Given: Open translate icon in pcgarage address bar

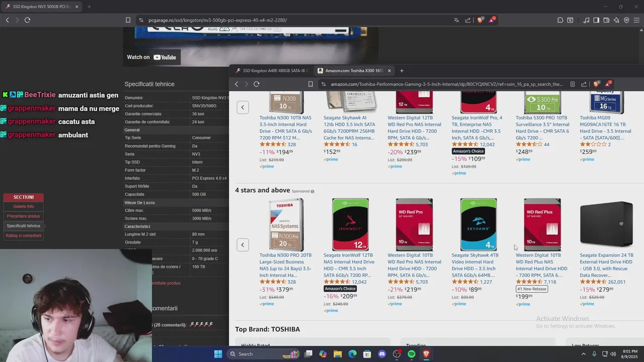Looking at the screenshot, I should tap(456, 20).
